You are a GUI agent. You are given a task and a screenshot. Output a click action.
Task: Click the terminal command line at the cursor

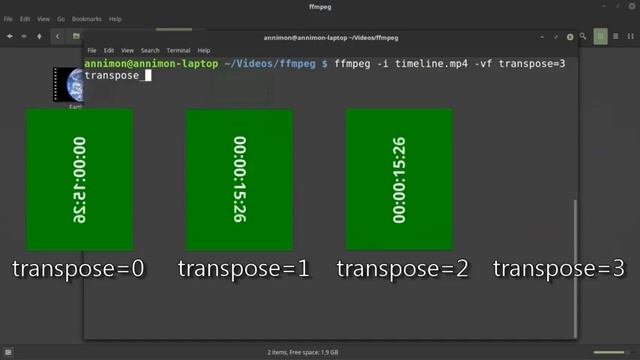tap(148, 76)
